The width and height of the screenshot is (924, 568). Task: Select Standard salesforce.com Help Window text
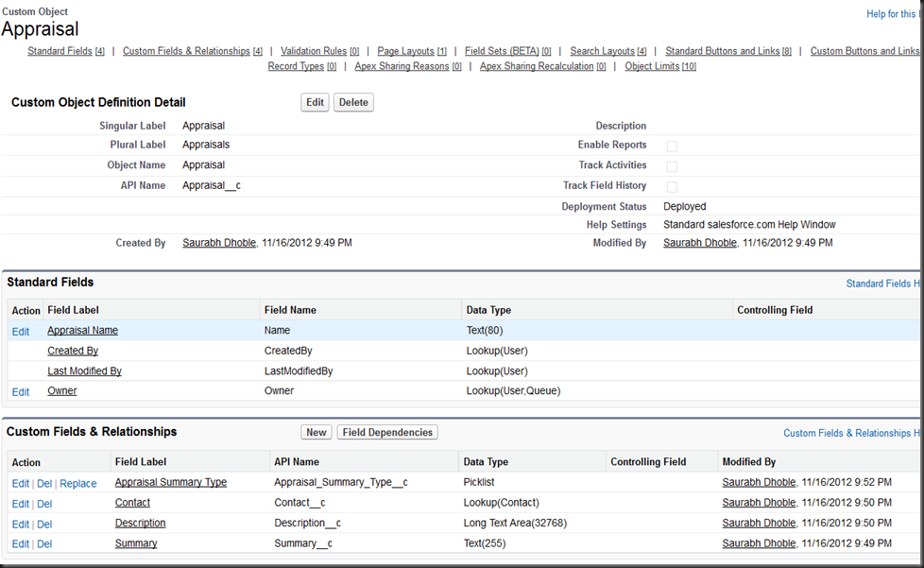749,225
